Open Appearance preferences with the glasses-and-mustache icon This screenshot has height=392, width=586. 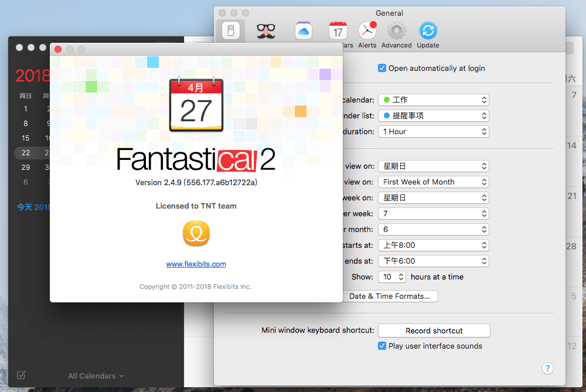266,30
